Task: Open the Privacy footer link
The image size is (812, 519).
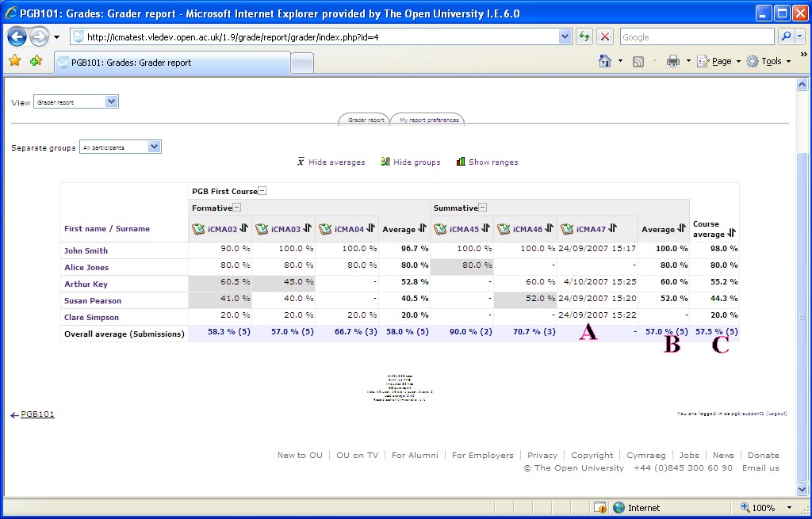Action: (x=542, y=455)
